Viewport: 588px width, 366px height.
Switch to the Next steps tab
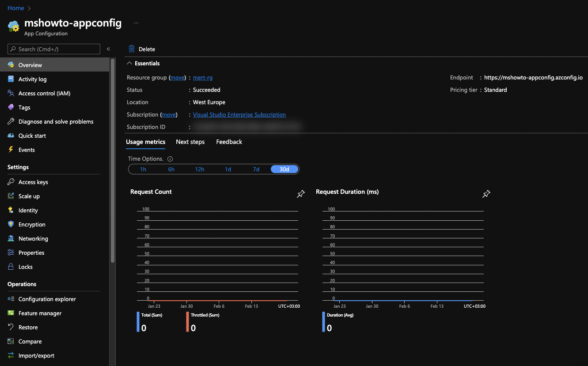pyautogui.click(x=190, y=142)
